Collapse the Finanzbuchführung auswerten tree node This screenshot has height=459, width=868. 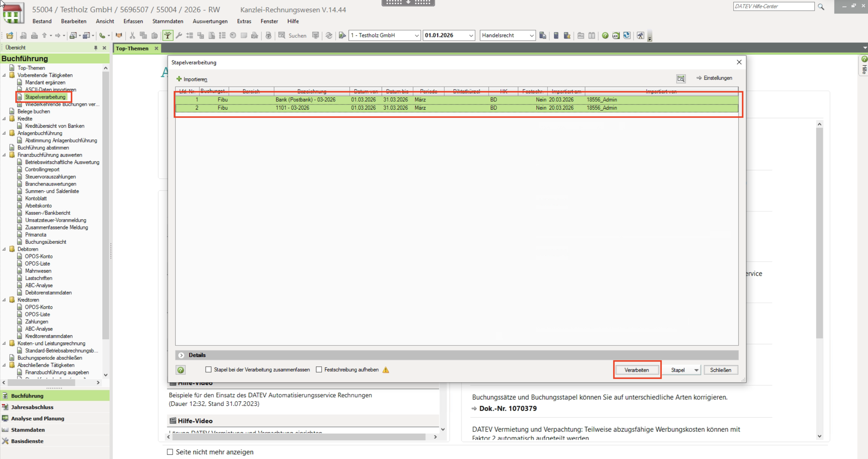[4, 155]
